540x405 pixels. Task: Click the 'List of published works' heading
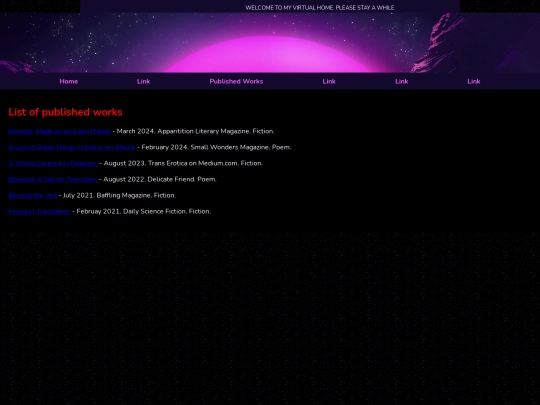click(65, 112)
